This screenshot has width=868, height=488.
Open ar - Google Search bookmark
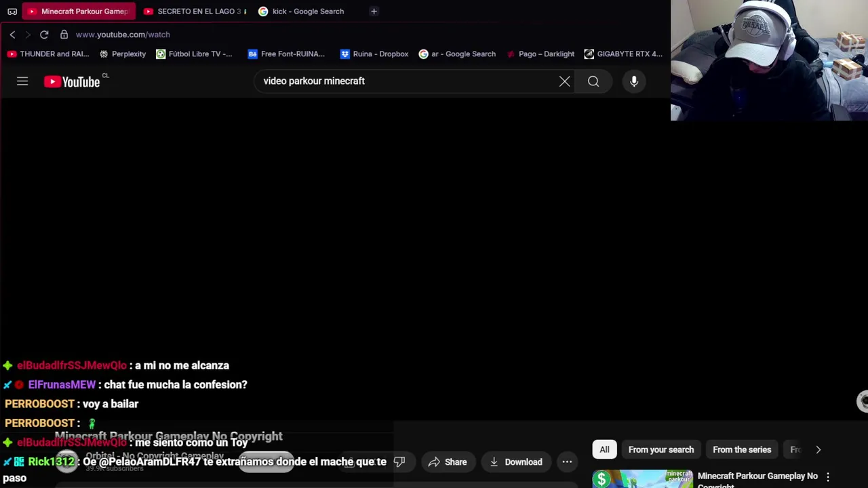coord(457,54)
